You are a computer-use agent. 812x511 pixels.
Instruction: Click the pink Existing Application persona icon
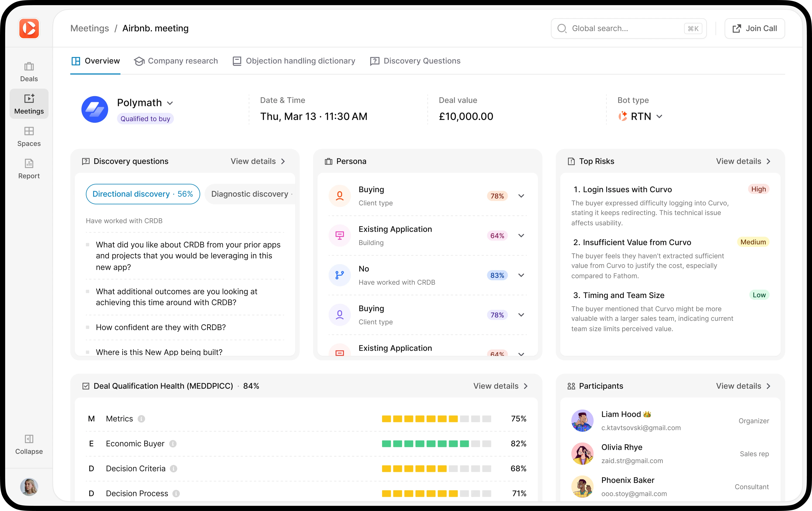(340, 235)
